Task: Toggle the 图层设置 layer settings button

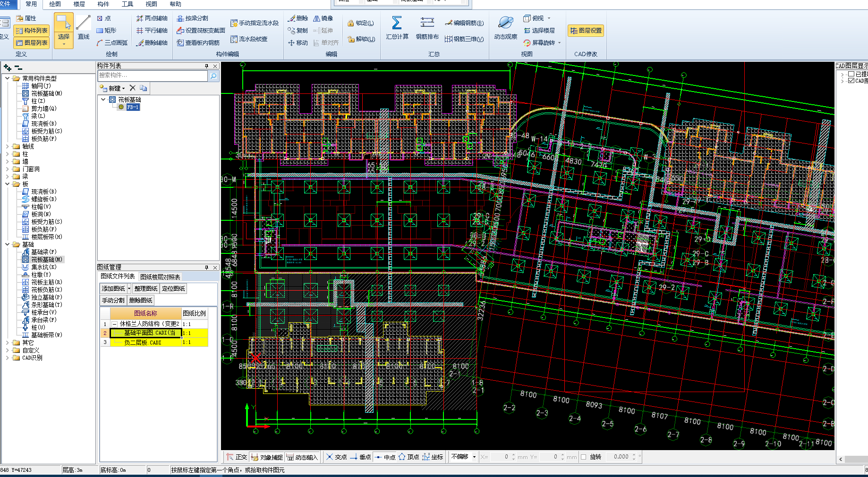Action: pos(586,31)
